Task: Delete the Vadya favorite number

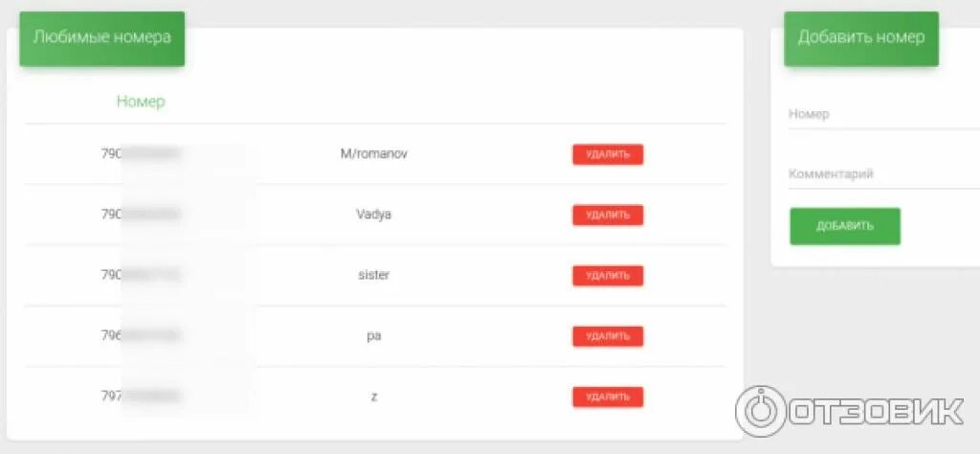Action: point(608,216)
